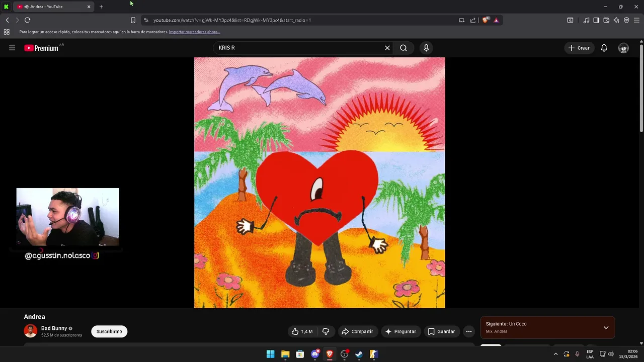Open the Windows Start menu
Image resolution: width=644 pixels, height=362 pixels.
[x=270, y=354]
